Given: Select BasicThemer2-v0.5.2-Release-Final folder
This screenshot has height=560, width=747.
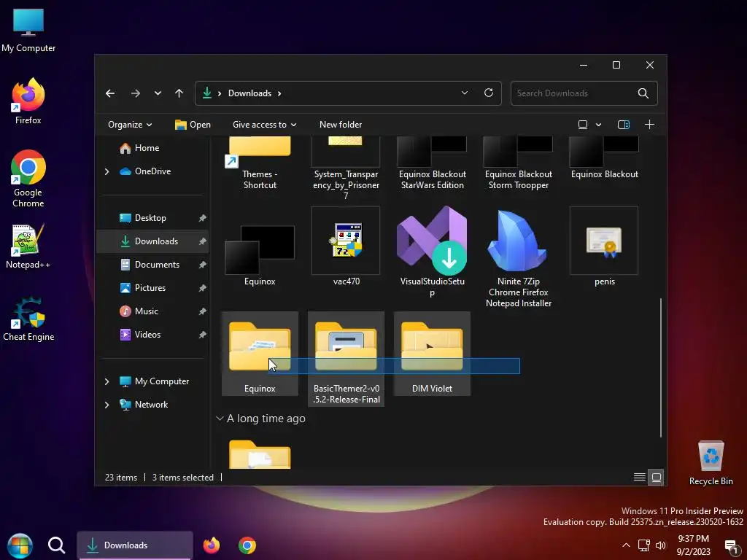Looking at the screenshot, I should [x=346, y=359].
